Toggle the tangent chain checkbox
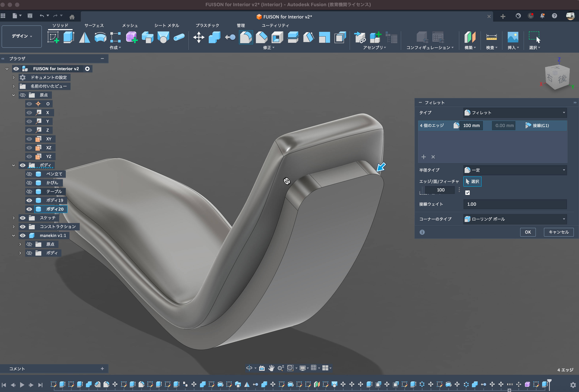579x392 pixels. click(467, 193)
